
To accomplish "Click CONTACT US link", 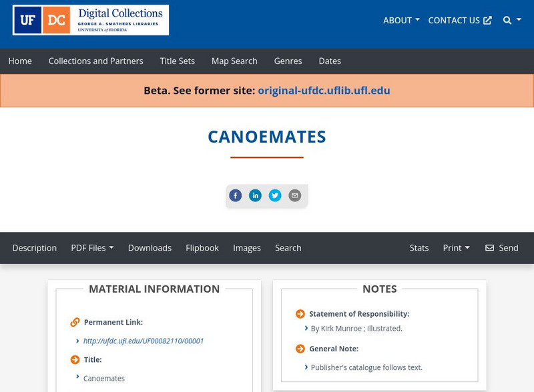I will point(460,21).
